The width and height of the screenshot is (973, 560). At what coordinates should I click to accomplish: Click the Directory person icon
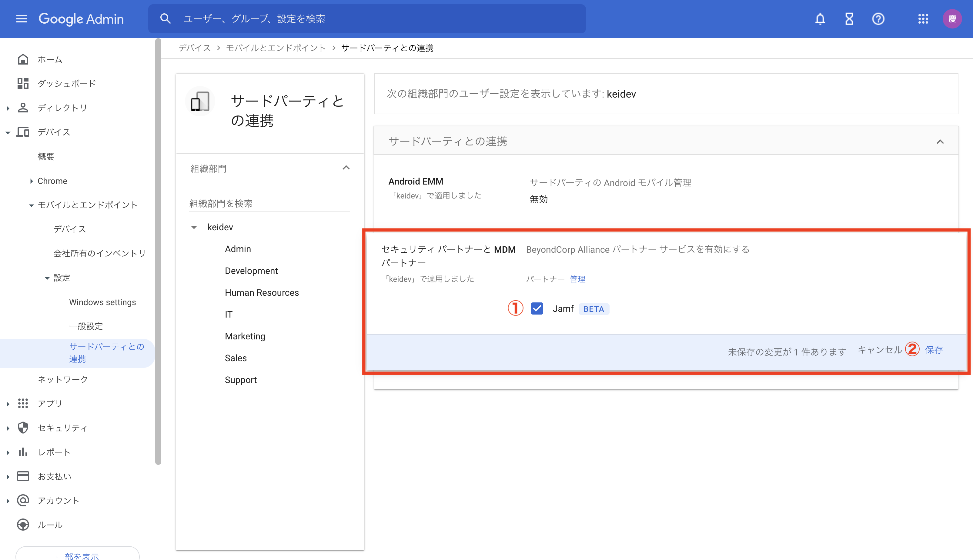23,108
